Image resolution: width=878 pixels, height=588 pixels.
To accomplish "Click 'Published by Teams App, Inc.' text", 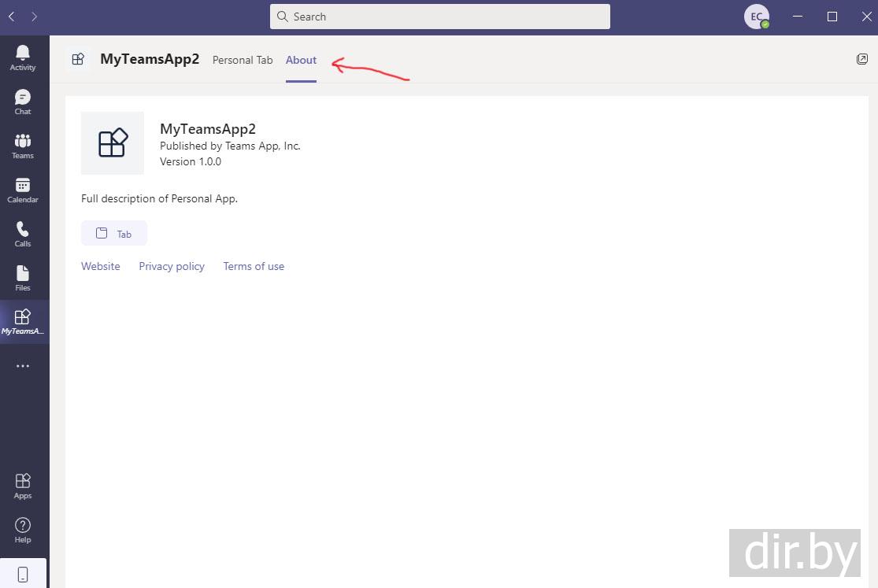I will click(x=230, y=146).
